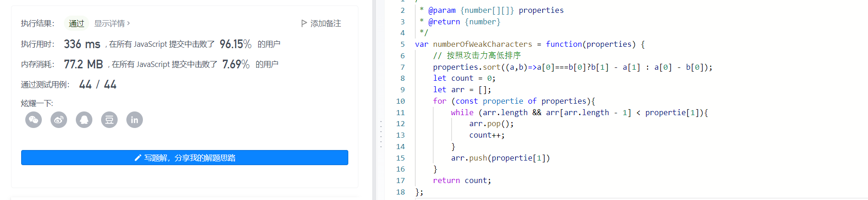
Task: Click the 通过测试用例 label
Action: click(x=45, y=84)
